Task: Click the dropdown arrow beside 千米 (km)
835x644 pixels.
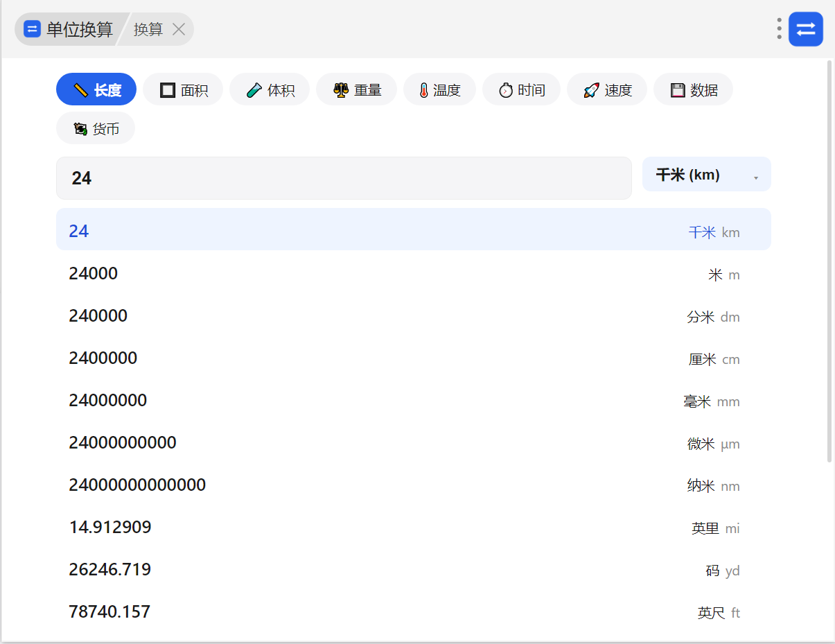Action: 756,178
